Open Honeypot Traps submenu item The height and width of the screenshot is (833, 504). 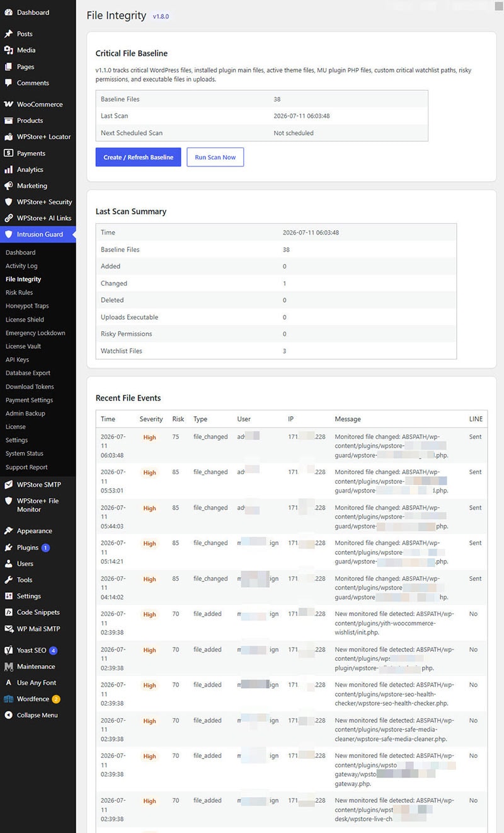point(27,306)
